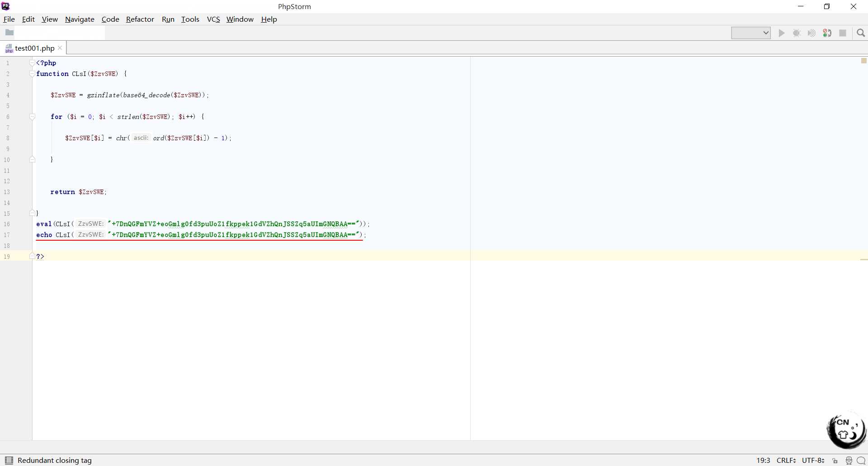Image resolution: width=868 pixels, height=466 pixels.
Task: Click the project folder icon in navigation bar
Action: 9,33
